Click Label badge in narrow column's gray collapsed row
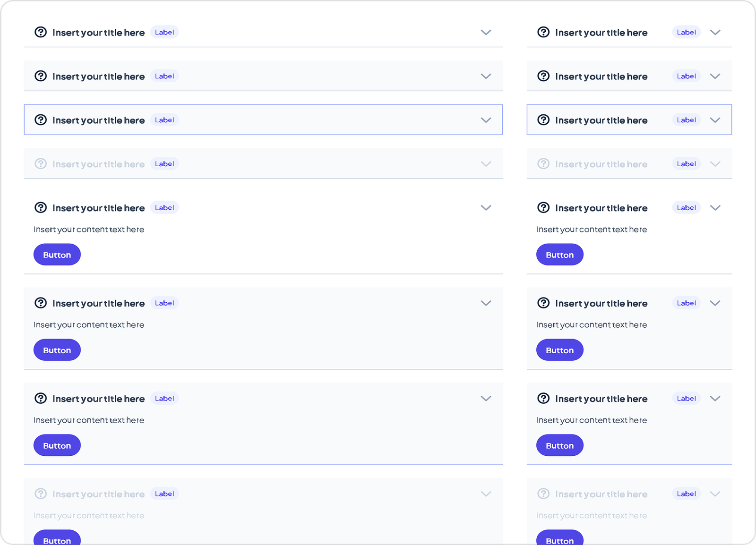Viewport: 756px width, 545px height. [x=686, y=76]
